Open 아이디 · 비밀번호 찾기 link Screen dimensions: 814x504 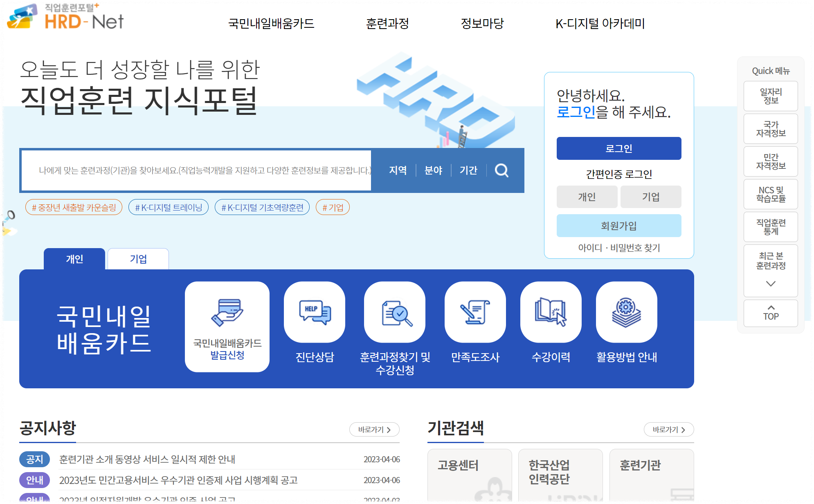(619, 248)
